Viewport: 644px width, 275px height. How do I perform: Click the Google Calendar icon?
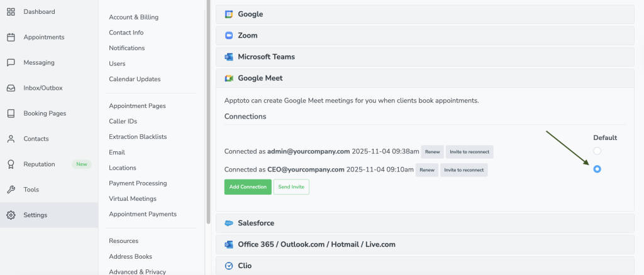point(229,14)
